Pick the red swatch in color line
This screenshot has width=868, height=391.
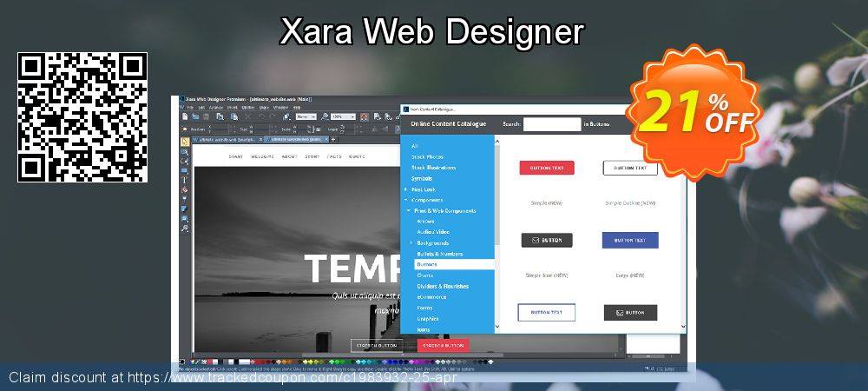pos(259,362)
